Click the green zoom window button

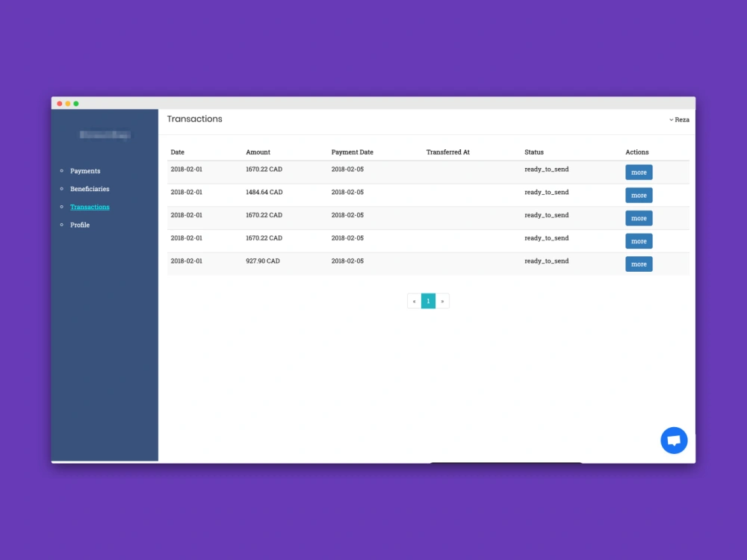pos(75,103)
